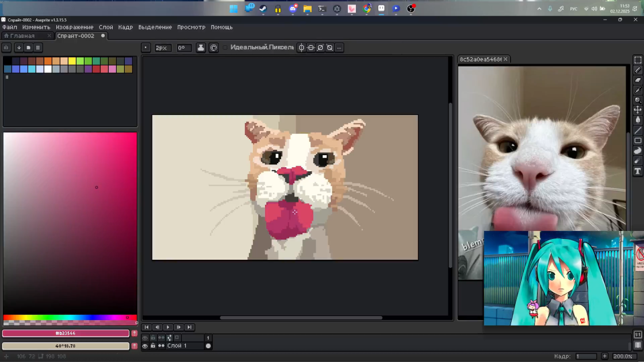The width and height of the screenshot is (644, 362).
Task: Open the palette options menu
Action: pyautogui.click(x=38, y=48)
